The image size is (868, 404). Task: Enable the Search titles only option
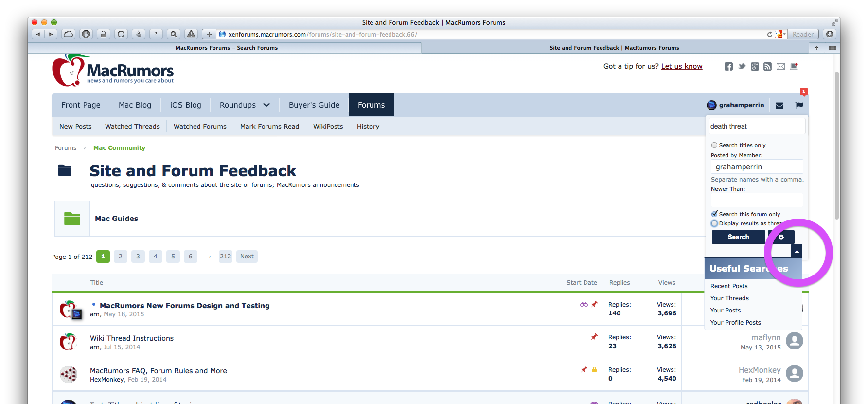tap(714, 145)
